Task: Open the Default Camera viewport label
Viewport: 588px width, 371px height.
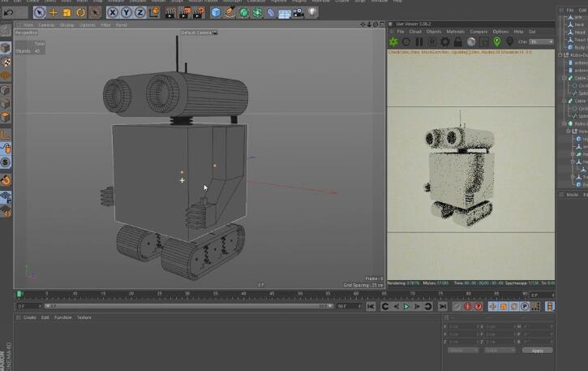Action: [x=200, y=32]
